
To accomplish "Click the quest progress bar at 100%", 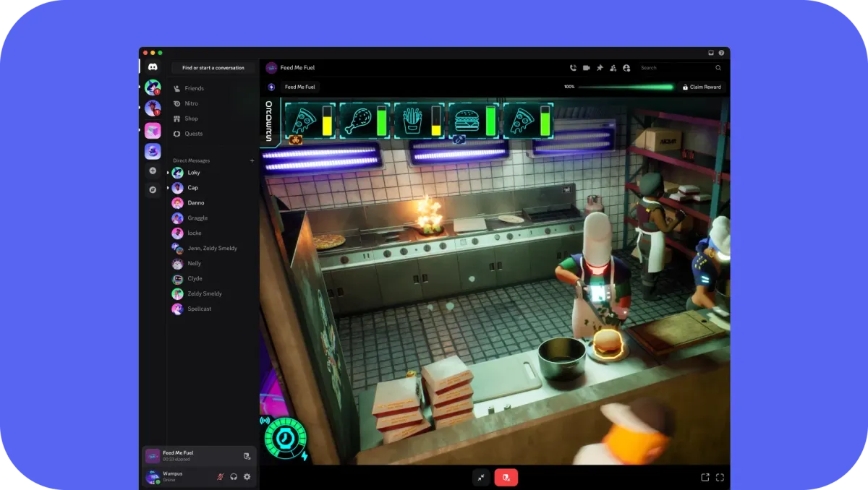I will (625, 87).
